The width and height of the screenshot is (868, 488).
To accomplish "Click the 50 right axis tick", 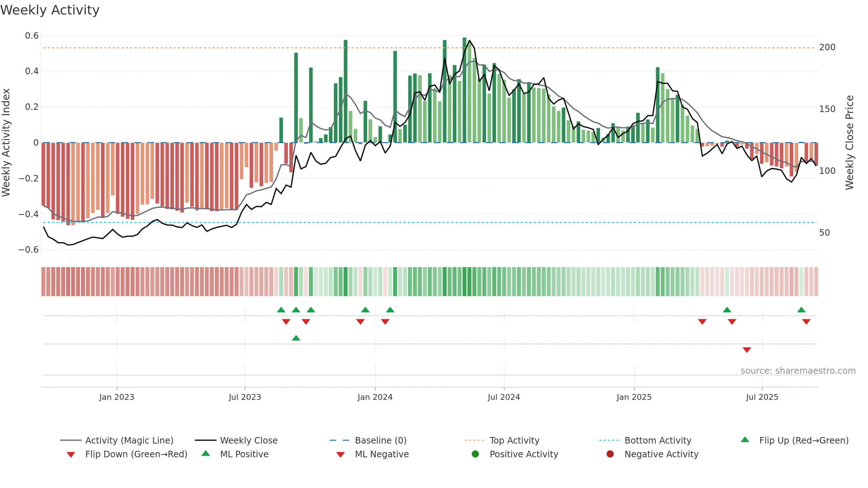I will coord(825,232).
